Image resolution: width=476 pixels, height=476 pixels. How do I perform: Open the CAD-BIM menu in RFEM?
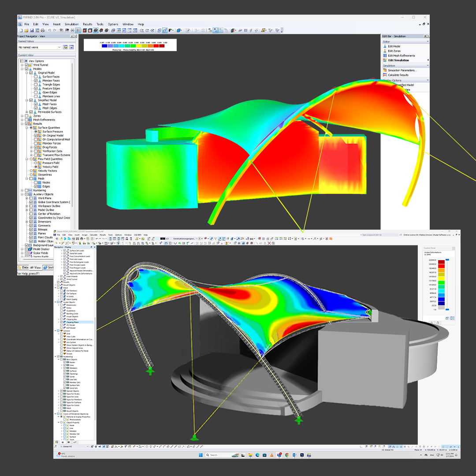(x=138, y=235)
